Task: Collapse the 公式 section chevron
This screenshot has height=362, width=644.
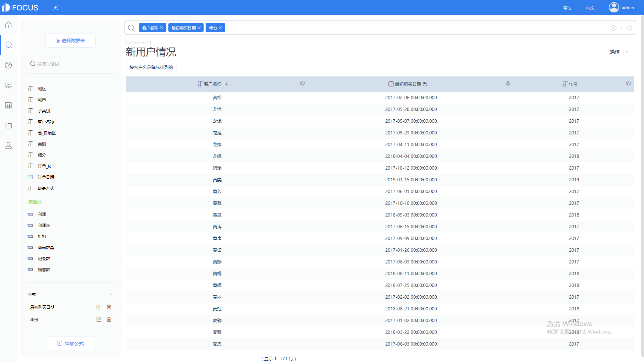Action: click(x=111, y=294)
